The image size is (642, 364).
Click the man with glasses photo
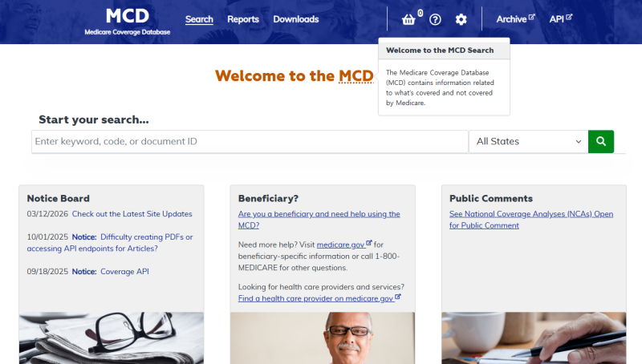point(323,338)
